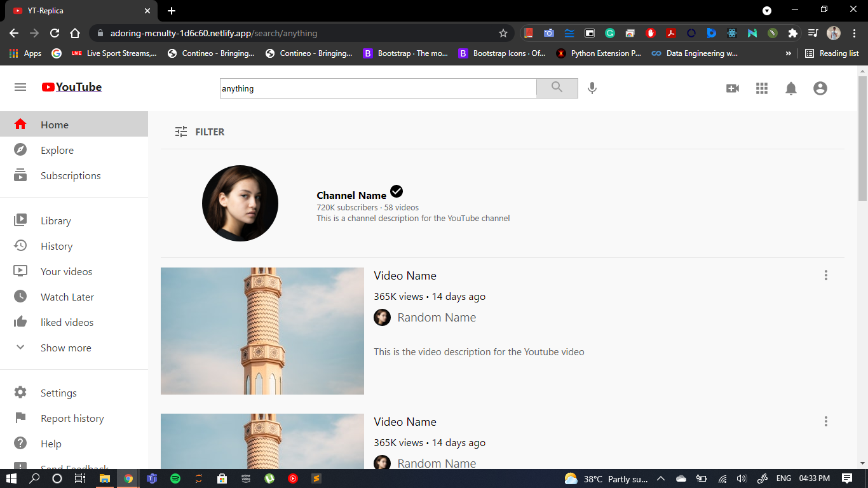This screenshot has height=488, width=868.
Task: Click the Settings gear icon
Action: point(20,392)
